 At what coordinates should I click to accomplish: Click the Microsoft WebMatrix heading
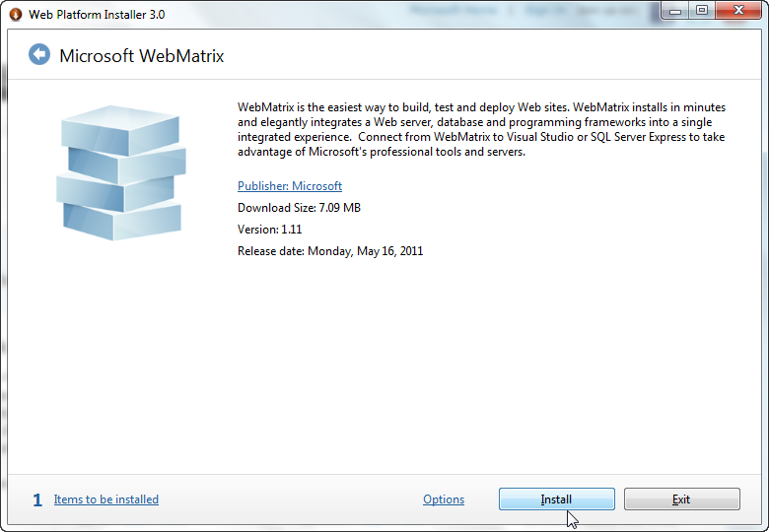(141, 56)
